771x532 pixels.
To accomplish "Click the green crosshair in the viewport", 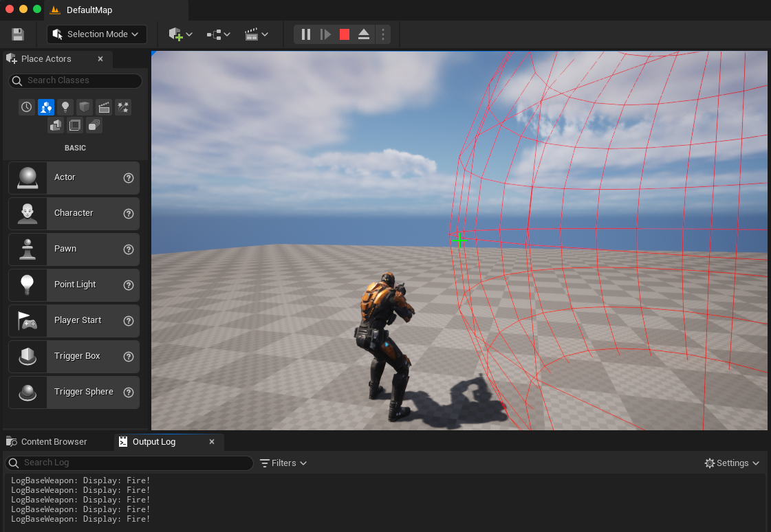I will [459, 240].
